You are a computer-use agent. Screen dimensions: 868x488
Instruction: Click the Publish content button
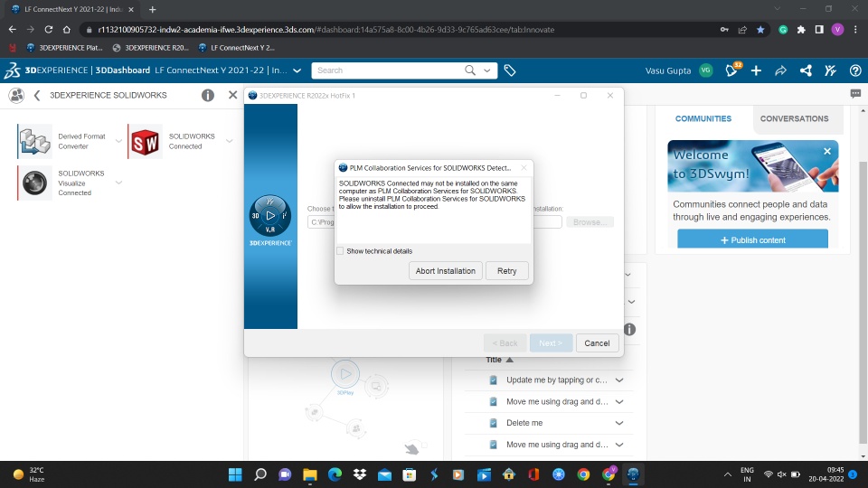point(752,240)
